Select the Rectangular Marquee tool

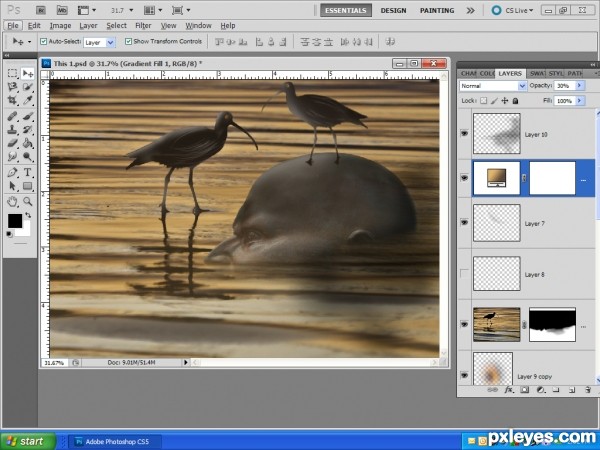13,73
